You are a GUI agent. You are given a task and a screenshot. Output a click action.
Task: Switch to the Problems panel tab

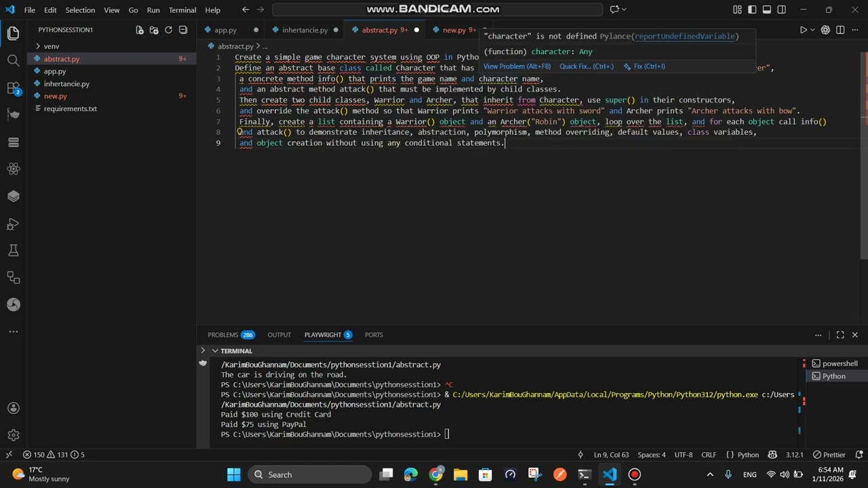pyautogui.click(x=231, y=335)
